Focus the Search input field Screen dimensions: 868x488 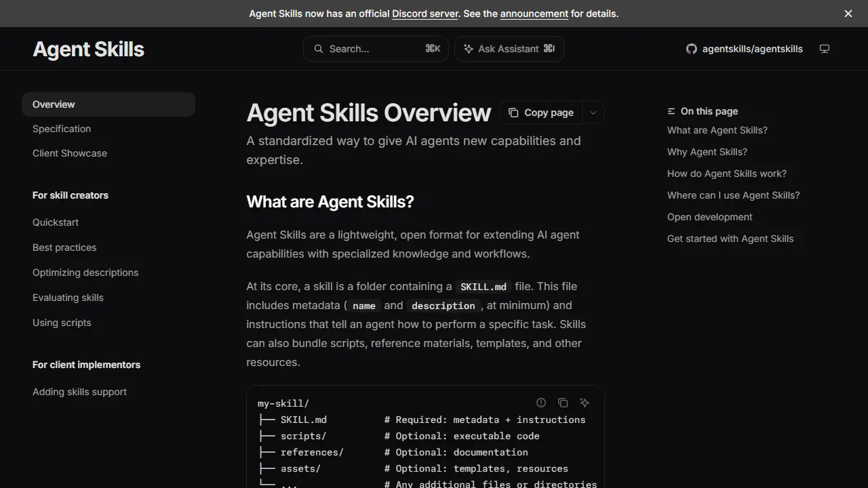(x=376, y=49)
